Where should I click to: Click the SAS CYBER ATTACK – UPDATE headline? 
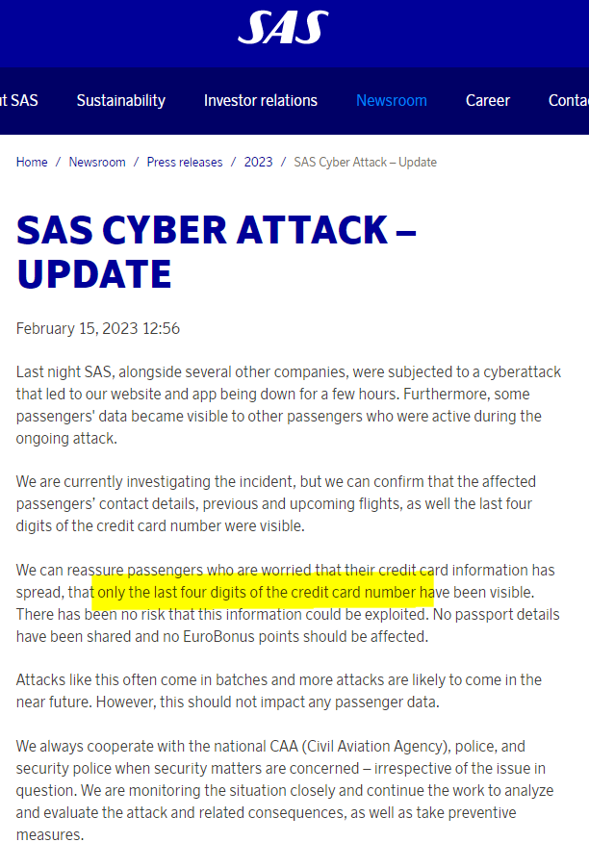point(217,252)
